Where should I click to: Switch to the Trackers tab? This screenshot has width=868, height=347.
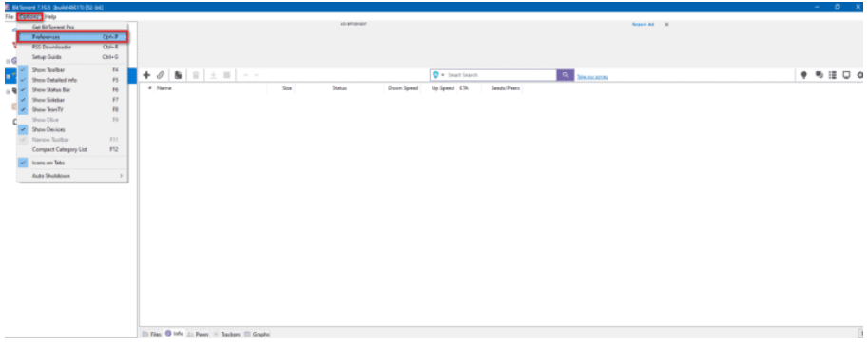click(227, 335)
